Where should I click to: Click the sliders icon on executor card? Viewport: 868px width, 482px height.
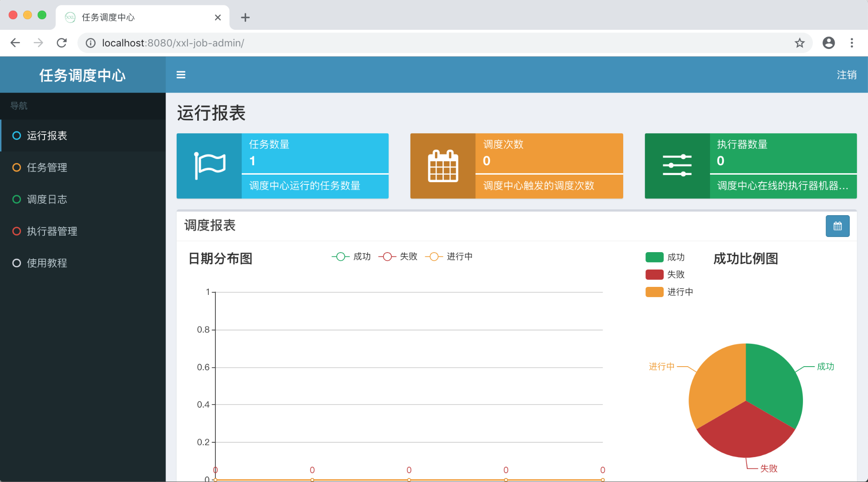click(677, 166)
